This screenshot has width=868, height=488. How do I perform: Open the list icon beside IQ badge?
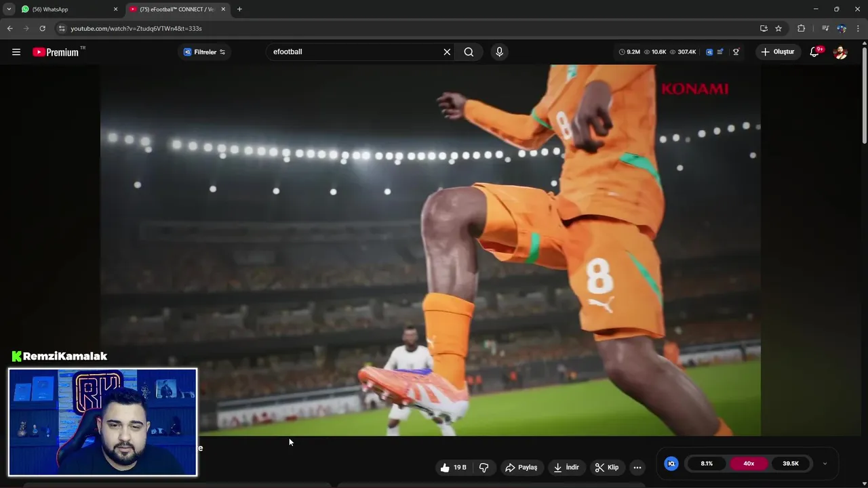pos(720,52)
